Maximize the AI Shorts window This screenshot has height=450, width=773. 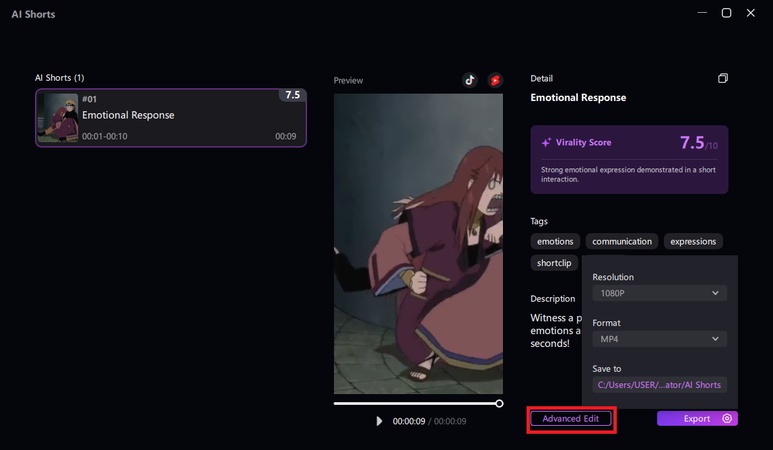[726, 13]
